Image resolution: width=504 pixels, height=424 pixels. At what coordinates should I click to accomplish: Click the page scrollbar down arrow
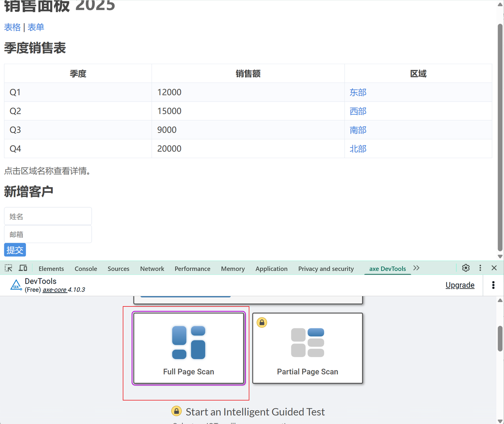pos(500,256)
